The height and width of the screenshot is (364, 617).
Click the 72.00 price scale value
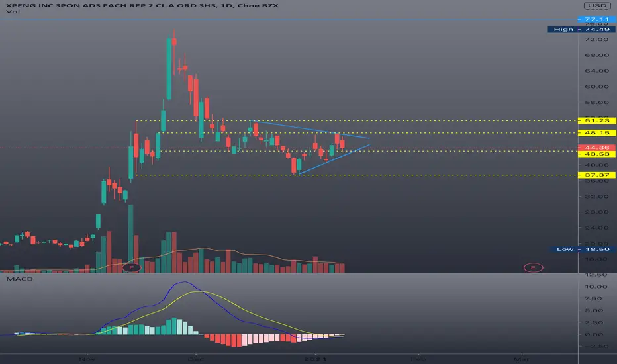point(596,39)
